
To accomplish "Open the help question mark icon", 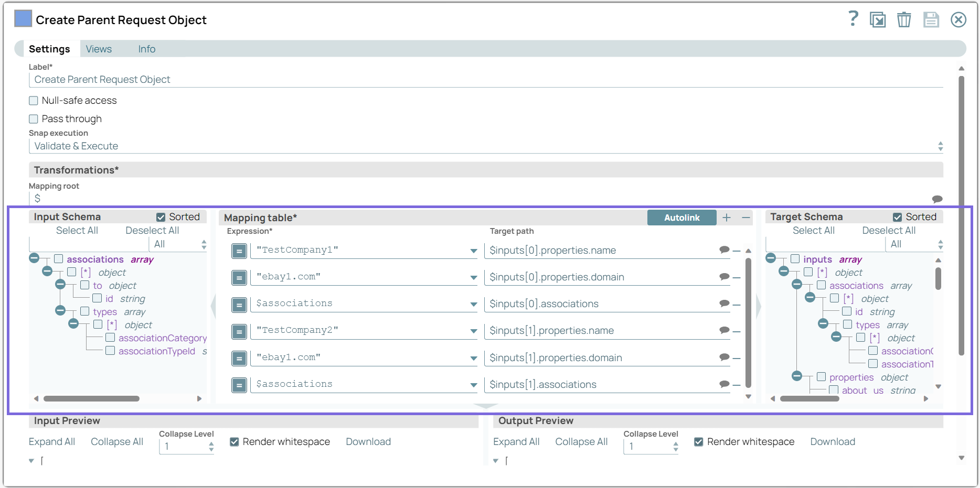I will pyautogui.click(x=854, y=19).
